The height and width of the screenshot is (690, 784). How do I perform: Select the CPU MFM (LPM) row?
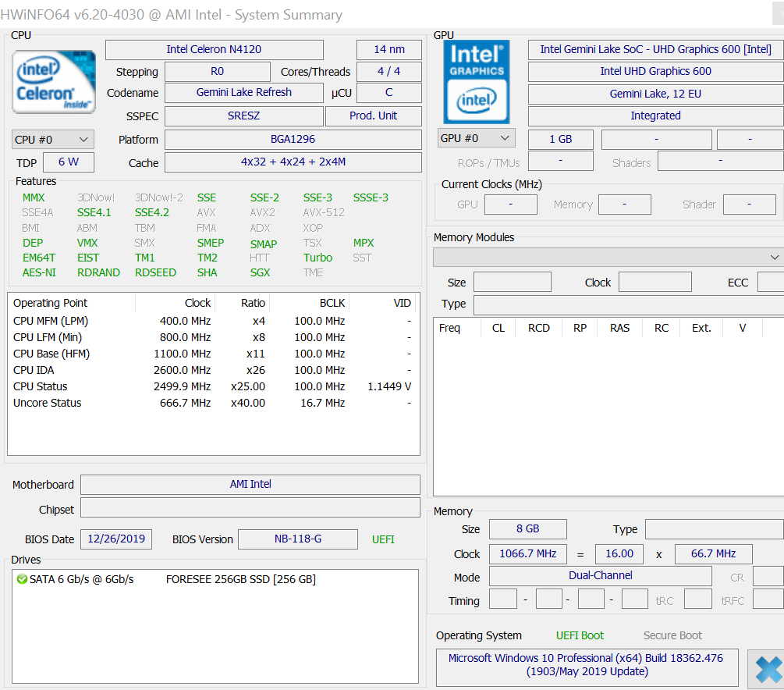[214, 321]
